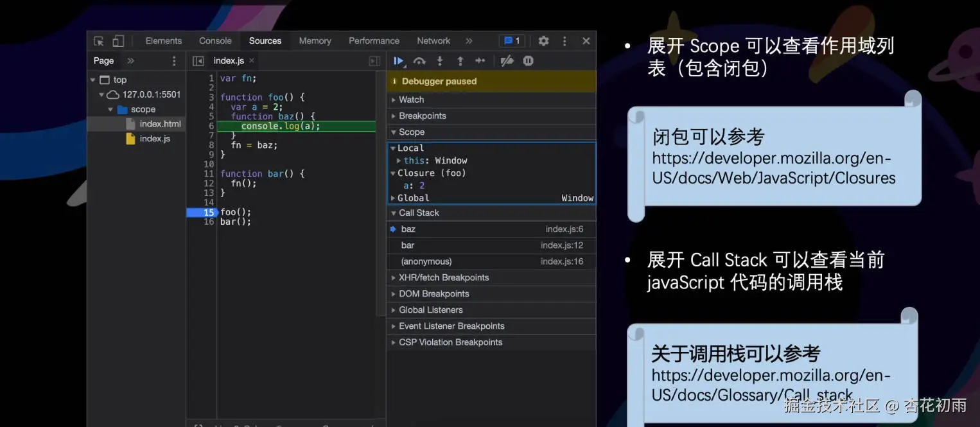Collapse the Closure (foo) entry
This screenshot has height=427, width=980.
[x=393, y=173]
